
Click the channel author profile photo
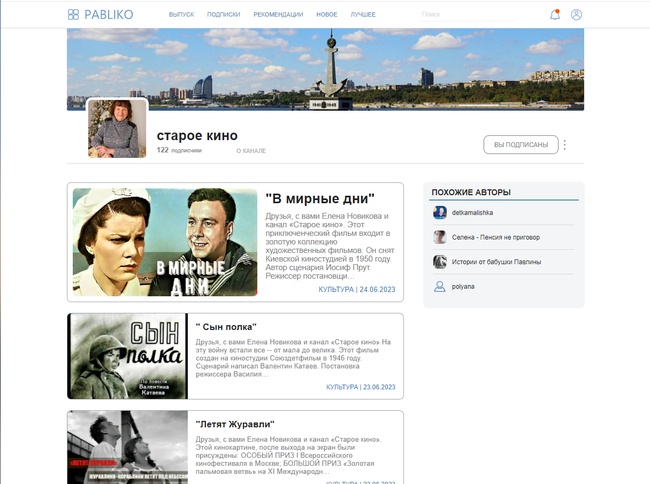tap(117, 128)
